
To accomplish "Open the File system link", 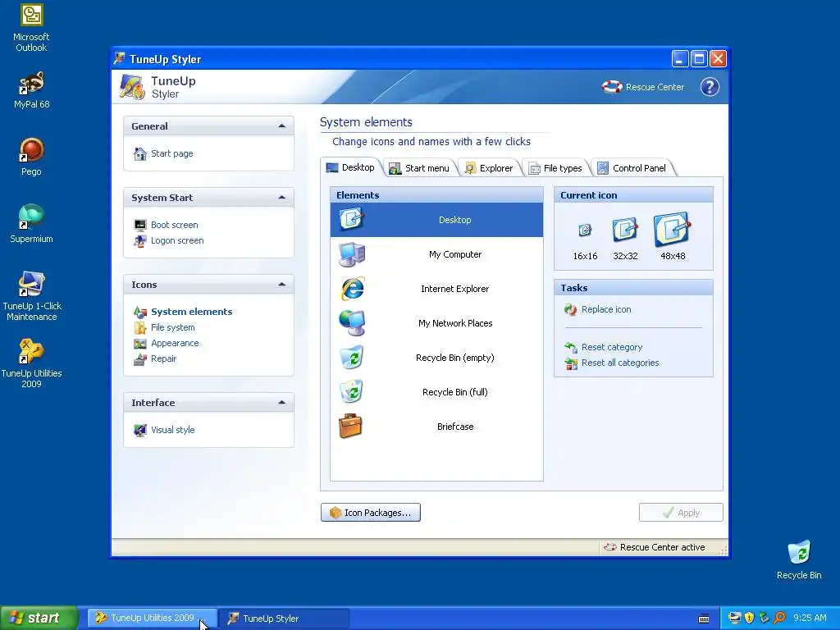I will pyautogui.click(x=173, y=327).
